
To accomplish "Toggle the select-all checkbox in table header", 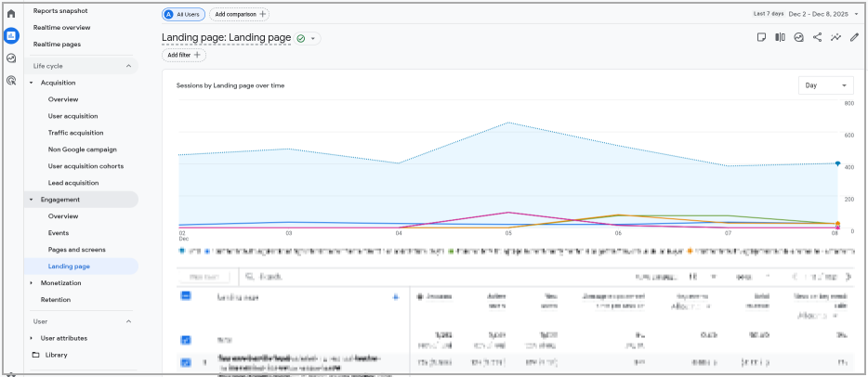I will click(x=186, y=296).
